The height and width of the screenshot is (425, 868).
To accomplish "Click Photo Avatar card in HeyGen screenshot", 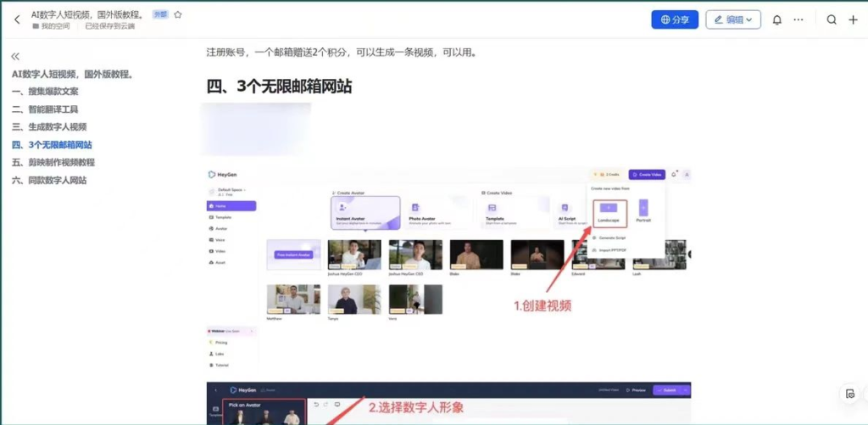I will [x=438, y=213].
